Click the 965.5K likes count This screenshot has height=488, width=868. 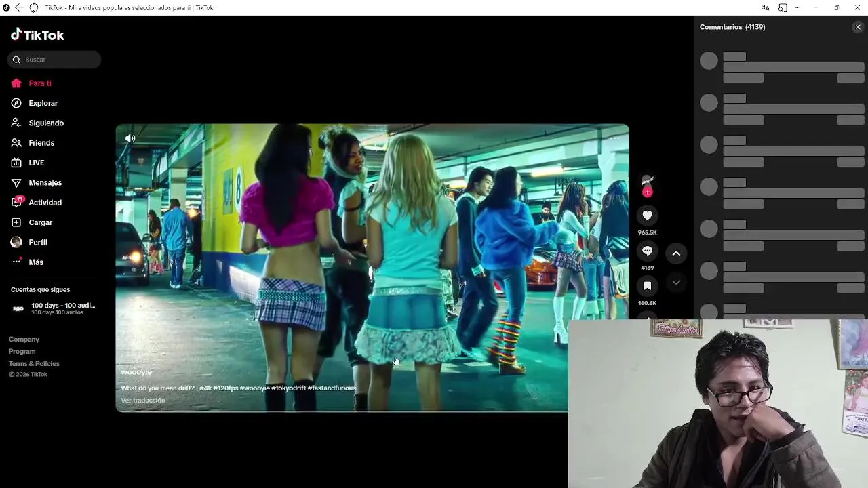647,232
